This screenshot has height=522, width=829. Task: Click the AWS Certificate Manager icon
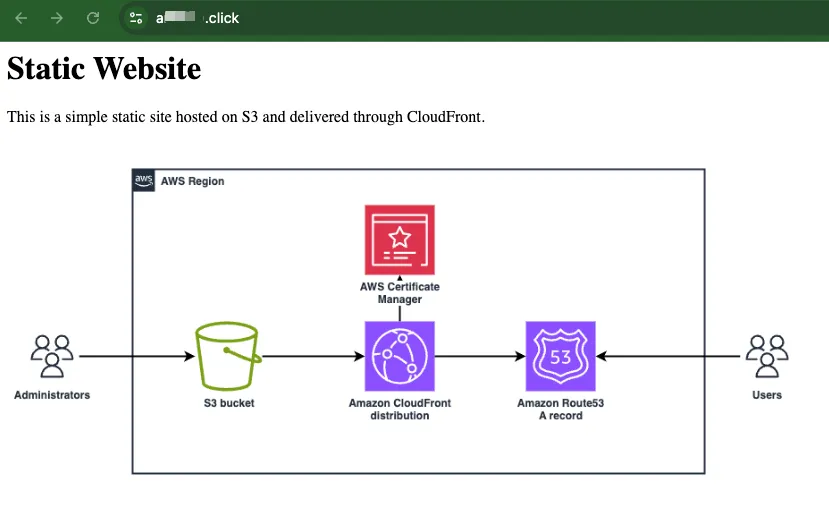pos(400,240)
